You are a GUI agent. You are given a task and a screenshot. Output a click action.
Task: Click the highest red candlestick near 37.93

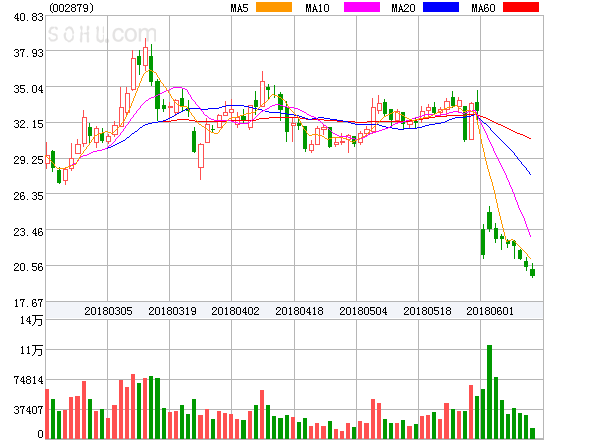coord(145,56)
